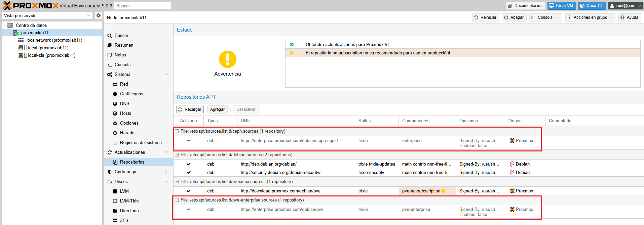Screen dimensions: 644x225
Task: Select download.proxmox.com/debian/pve repository row
Action: tap(409, 191)
